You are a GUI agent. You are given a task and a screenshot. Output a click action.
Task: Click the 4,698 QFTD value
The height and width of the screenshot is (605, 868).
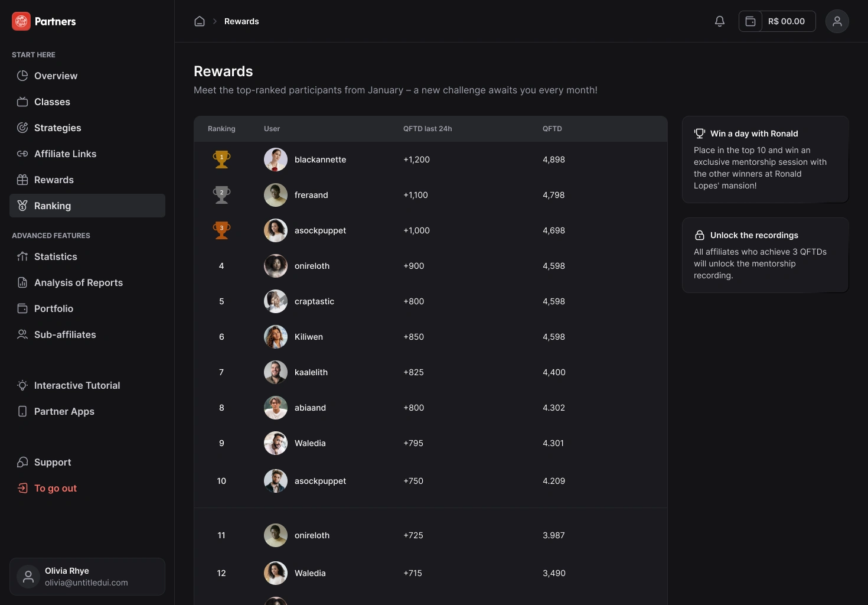pos(554,230)
